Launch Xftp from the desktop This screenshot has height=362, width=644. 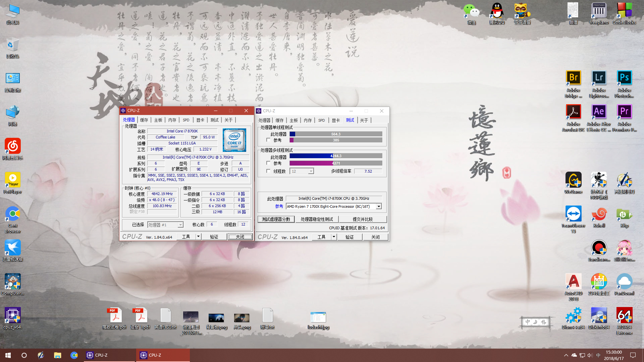[x=624, y=217]
